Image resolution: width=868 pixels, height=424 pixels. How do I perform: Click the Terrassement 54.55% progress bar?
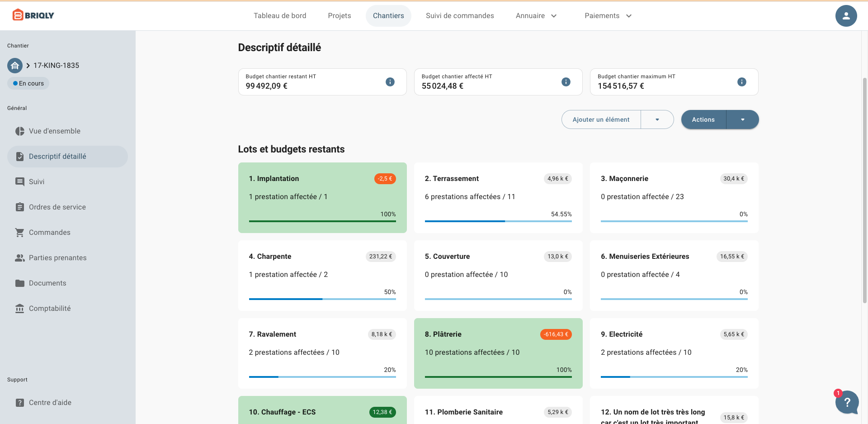tap(498, 221)
